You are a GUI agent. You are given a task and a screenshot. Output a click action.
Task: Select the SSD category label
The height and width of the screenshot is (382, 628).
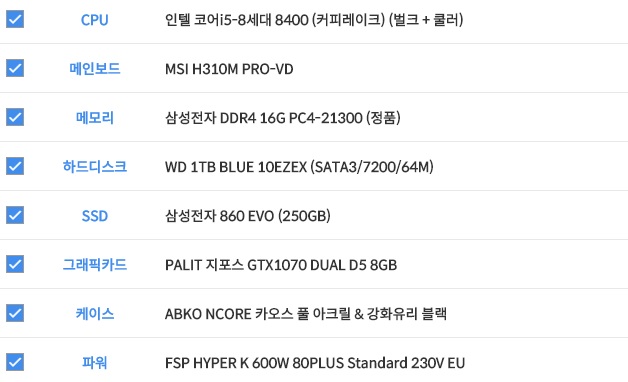[x=95, y=216]
